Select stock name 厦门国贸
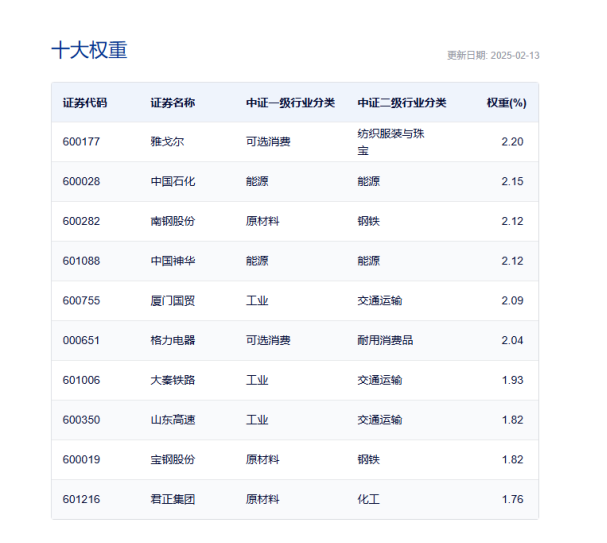 173,300
